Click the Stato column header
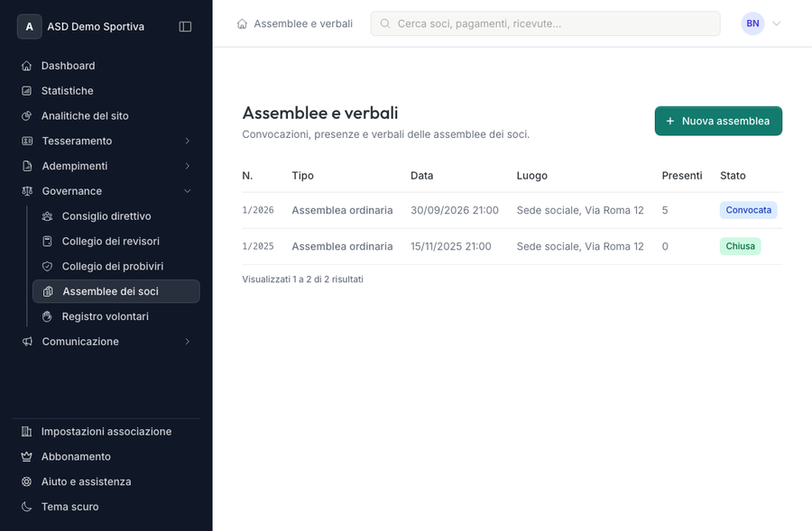This screenshot has width=812, height=531. tap(733, 176)
